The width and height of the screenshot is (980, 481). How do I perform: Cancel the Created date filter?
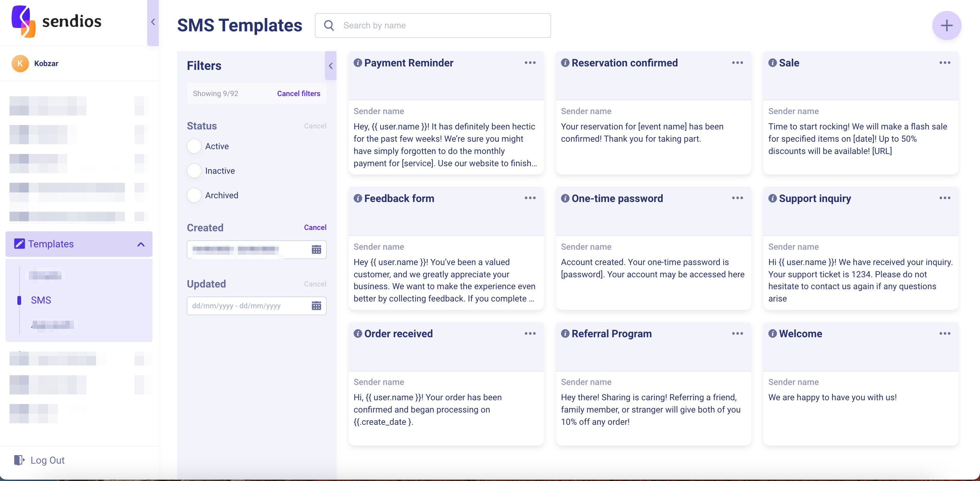[315, 228]
